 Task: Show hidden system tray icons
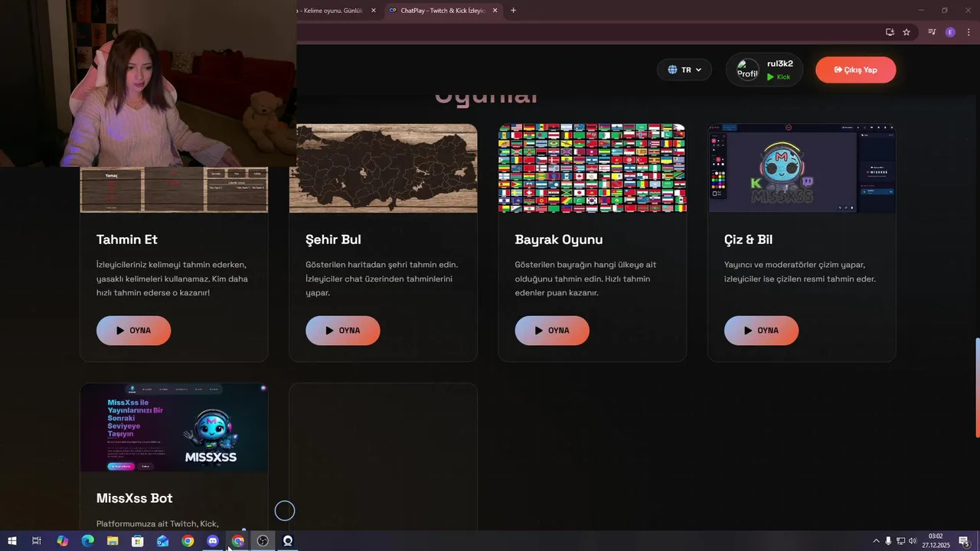point(876,541)
